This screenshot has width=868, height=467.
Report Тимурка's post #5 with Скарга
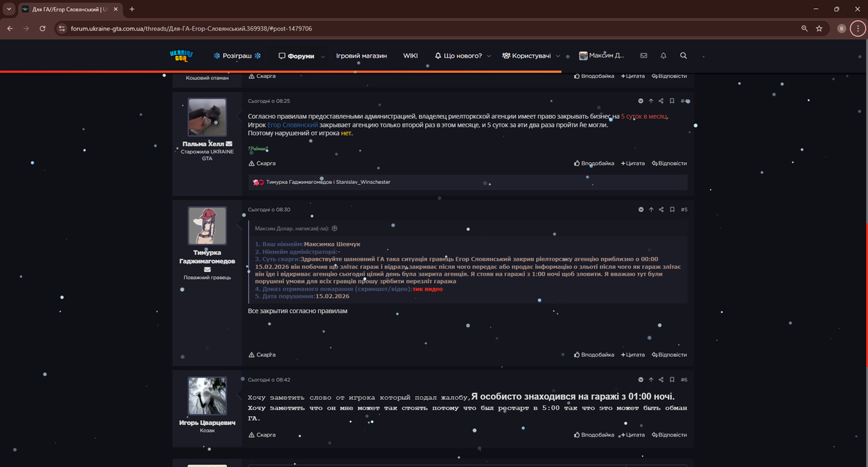262,355
